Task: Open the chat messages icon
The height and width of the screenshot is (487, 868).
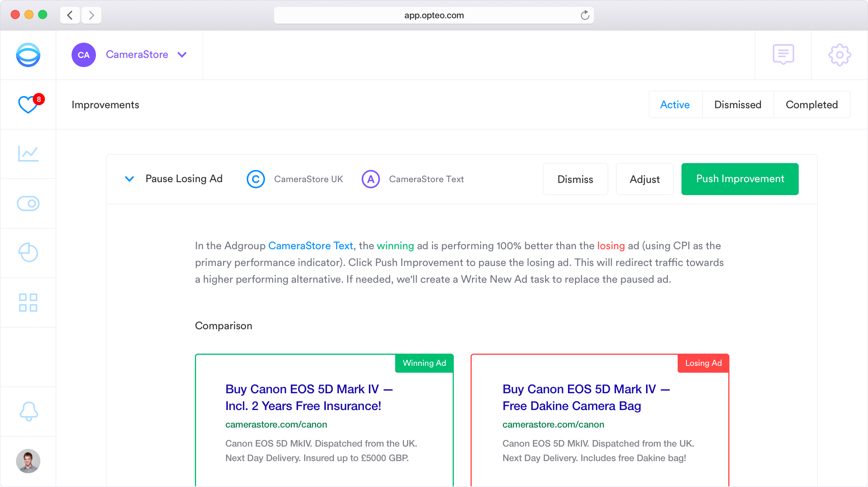Action: 783,54
